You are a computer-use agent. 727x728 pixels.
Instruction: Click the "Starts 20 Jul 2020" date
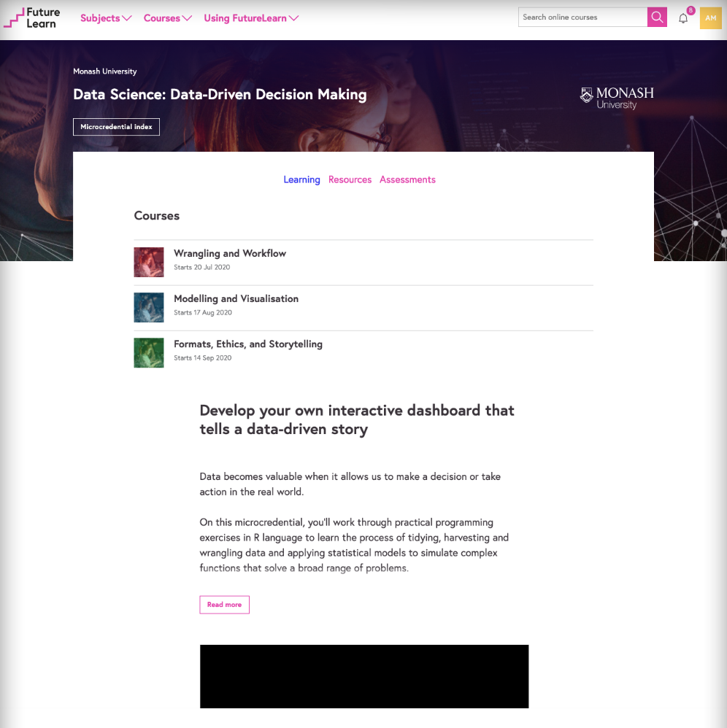[201, 268]
